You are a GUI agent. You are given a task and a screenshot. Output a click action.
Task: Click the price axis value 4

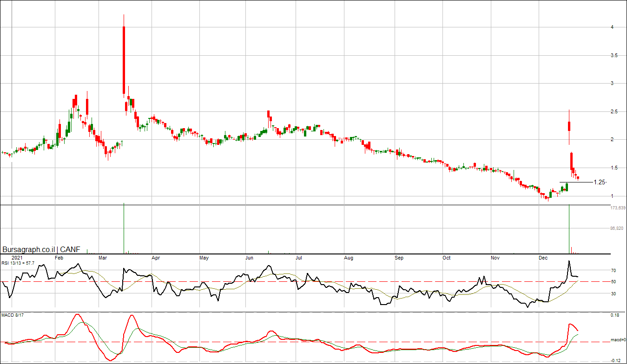(613, 27)
